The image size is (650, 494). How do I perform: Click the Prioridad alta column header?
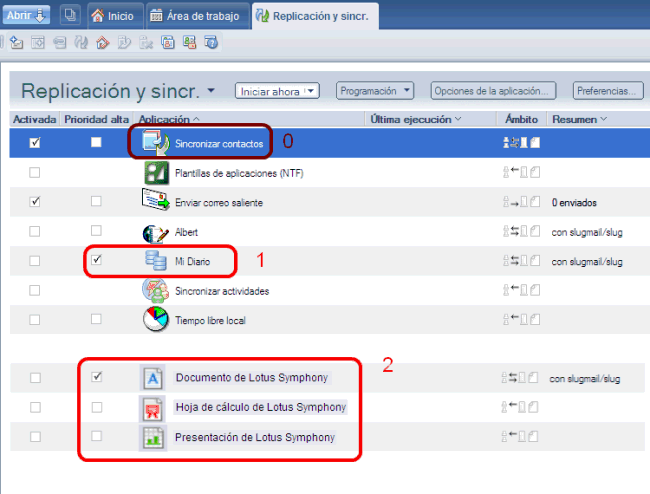point(97,119)
